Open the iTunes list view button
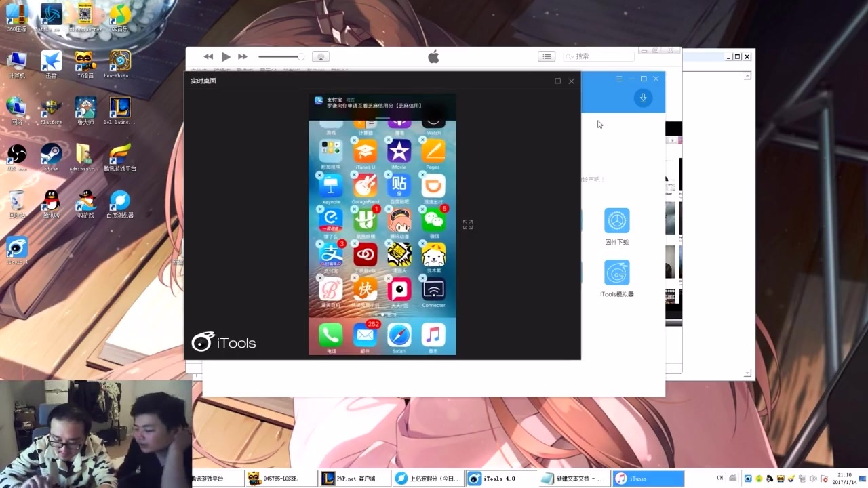This screenshot has width=868, height=488. pyautogui.click(x=547, y=57)
